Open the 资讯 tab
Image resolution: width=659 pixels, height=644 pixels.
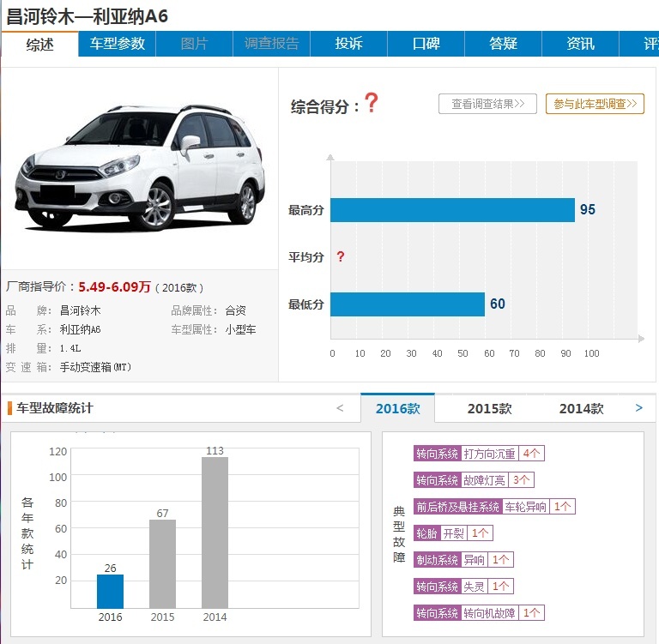tap(580, 44)
